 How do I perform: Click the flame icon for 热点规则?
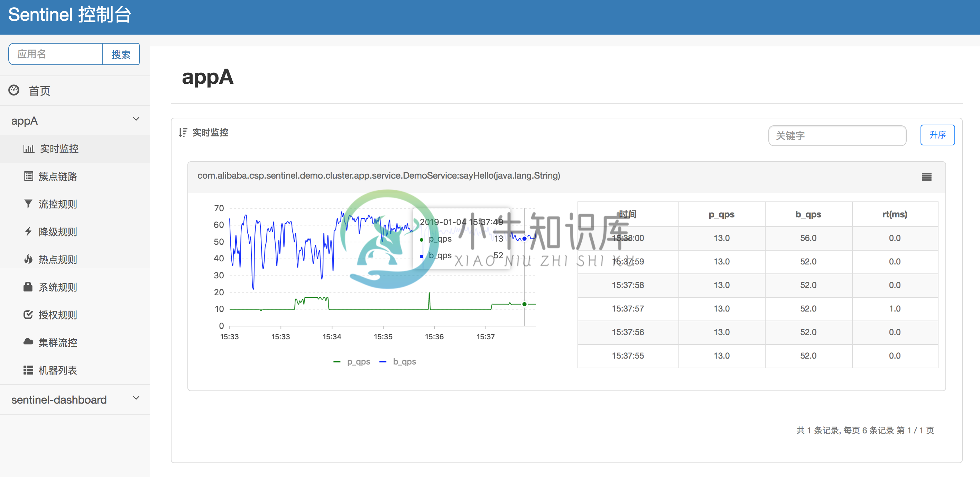[28, 259]
